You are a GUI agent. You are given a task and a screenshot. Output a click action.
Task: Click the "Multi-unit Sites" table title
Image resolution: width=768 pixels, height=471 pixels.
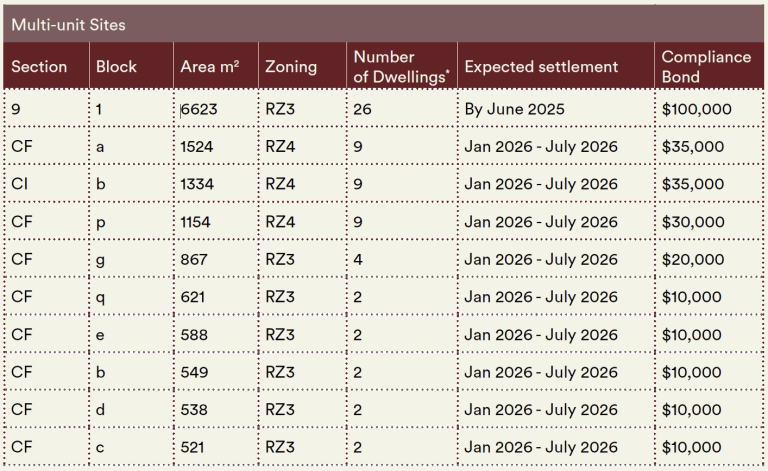pyautogui.click(x=68, y=24)
